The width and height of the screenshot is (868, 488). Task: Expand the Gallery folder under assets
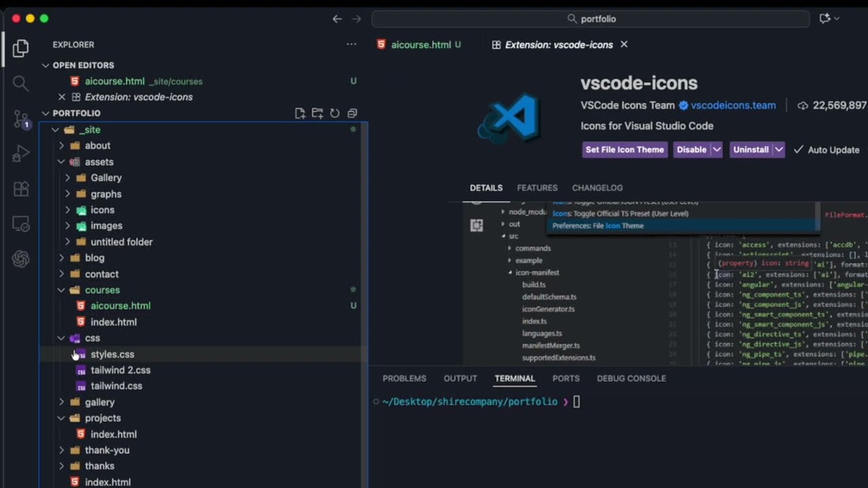[68, 178]
